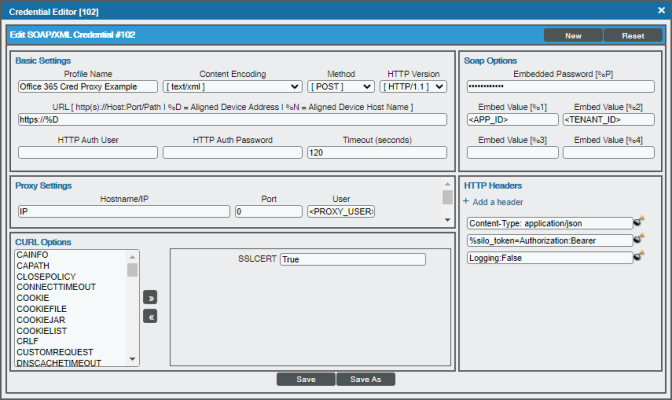Image resolution: width=672 pixels, height=400 pixels.
Task: Click Embed Value %2 field with TENANT_ID
Action: (609, 120)
